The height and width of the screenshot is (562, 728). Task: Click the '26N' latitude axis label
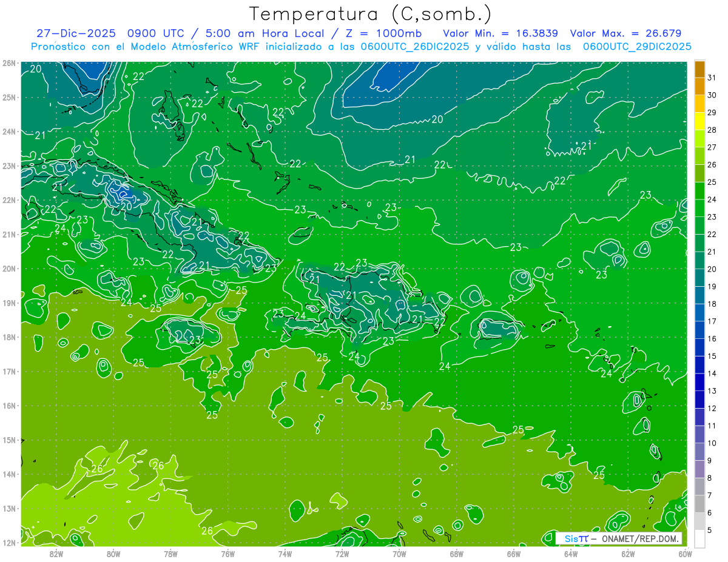click(x=9, y=62)
